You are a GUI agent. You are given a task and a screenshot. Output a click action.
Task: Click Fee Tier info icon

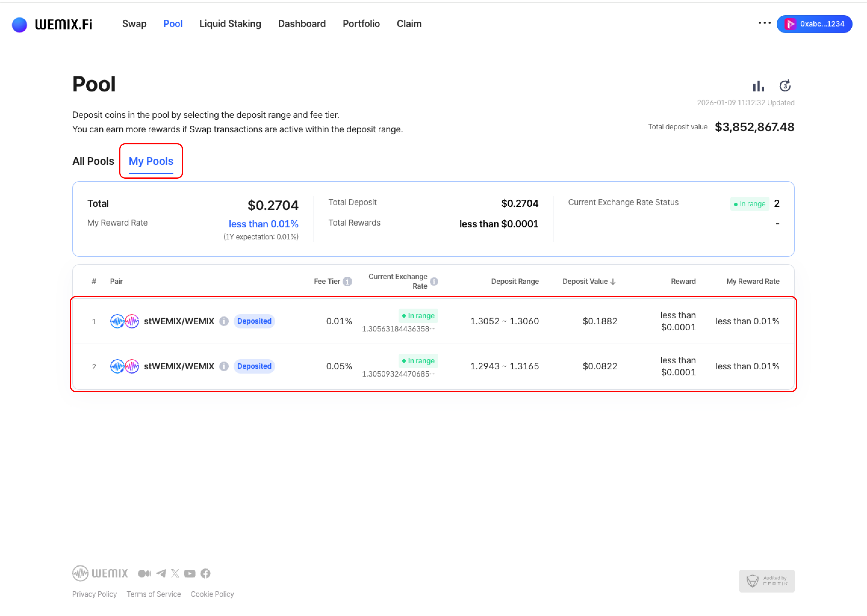point(347,282)
